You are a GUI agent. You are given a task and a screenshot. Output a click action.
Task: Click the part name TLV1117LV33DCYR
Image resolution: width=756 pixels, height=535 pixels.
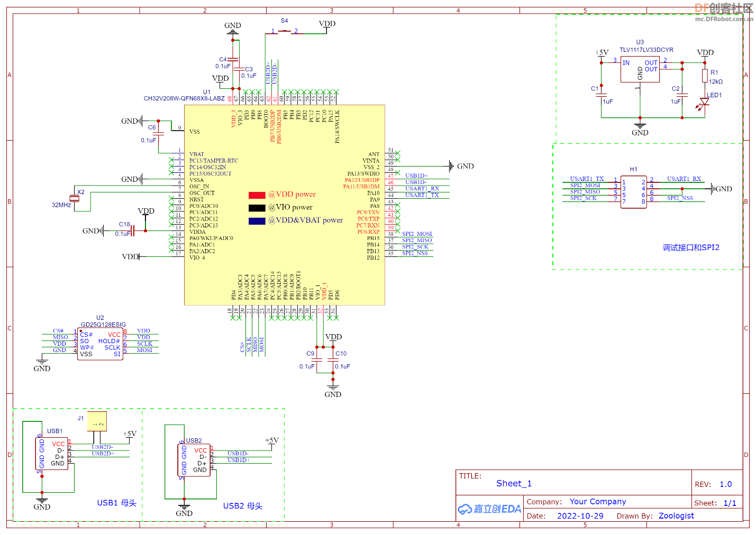[x=646, y=50]
